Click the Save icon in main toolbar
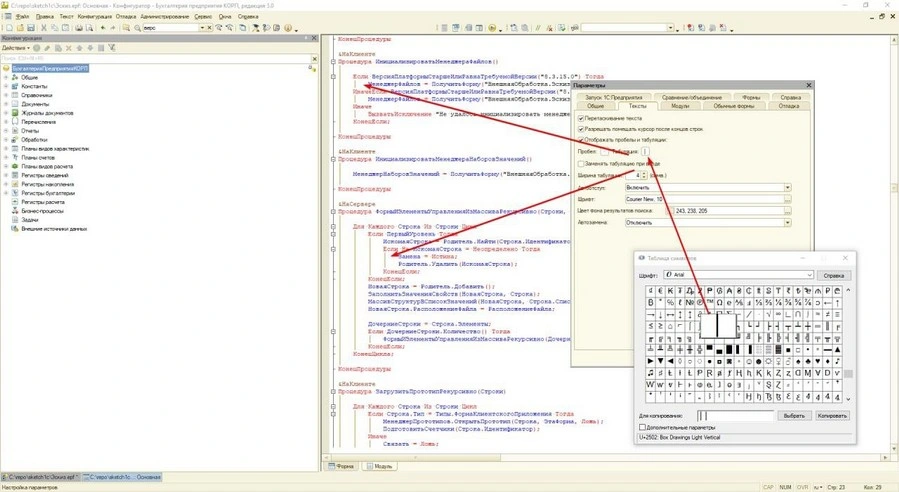Screen dimensions: 899x492 [31, 28]
